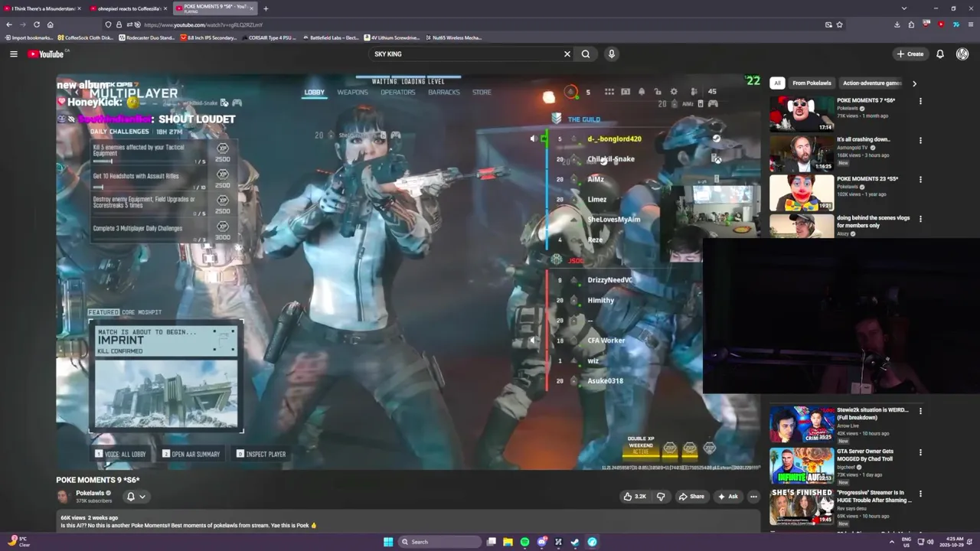Open the Windows Start menu
The height and width of the screenshot is (551, 980).
[x=388, y=542]
